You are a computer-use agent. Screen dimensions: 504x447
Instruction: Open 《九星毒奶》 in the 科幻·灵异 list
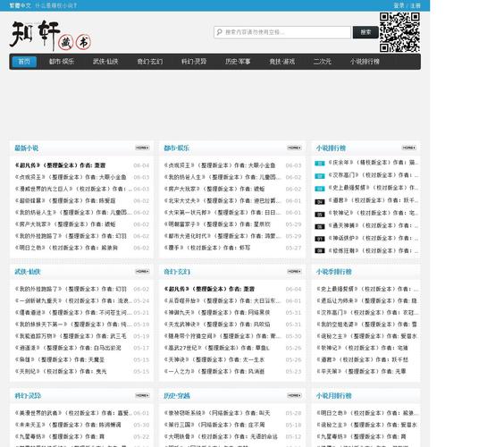[x=60, y=436]
